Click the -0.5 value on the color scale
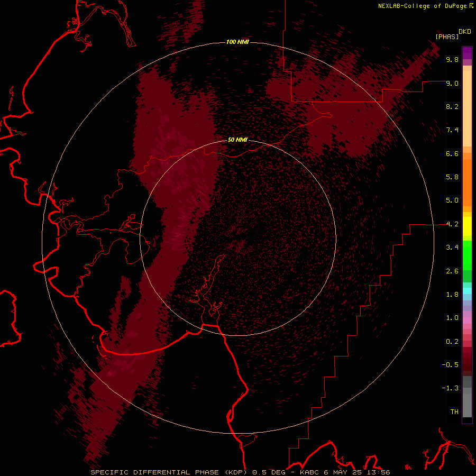The image size is (476, 476). point(450,365)
